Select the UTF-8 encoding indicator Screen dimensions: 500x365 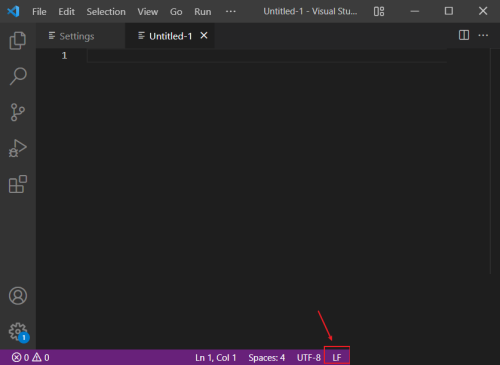(x=309, y=358)
